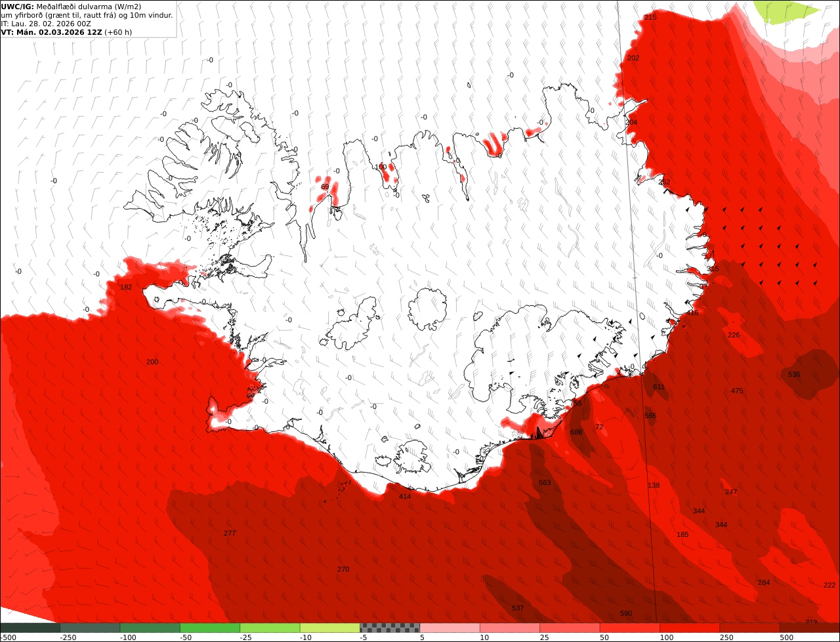
Task: Click the value 252 at the east coast
Action: pos(664,182)
